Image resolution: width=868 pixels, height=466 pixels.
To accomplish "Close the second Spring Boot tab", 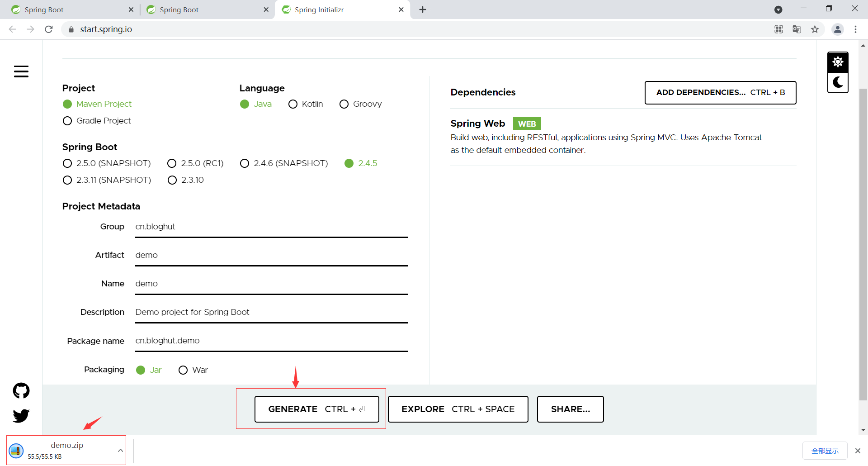I will click(266, 10).
